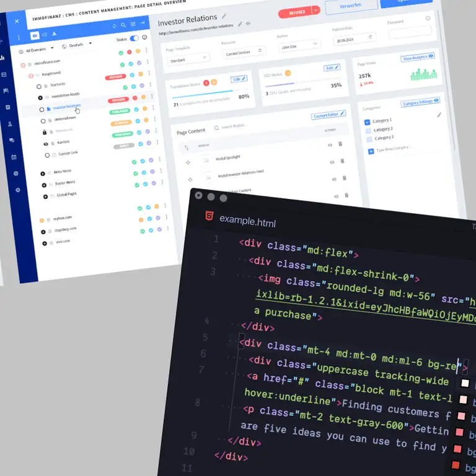Open the Page Template Standard dropdown

(188, 59)
